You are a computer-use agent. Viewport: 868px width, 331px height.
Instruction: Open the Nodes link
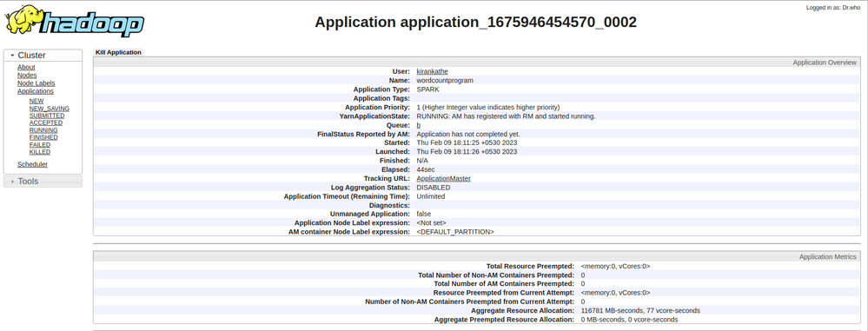coord(27,76)
